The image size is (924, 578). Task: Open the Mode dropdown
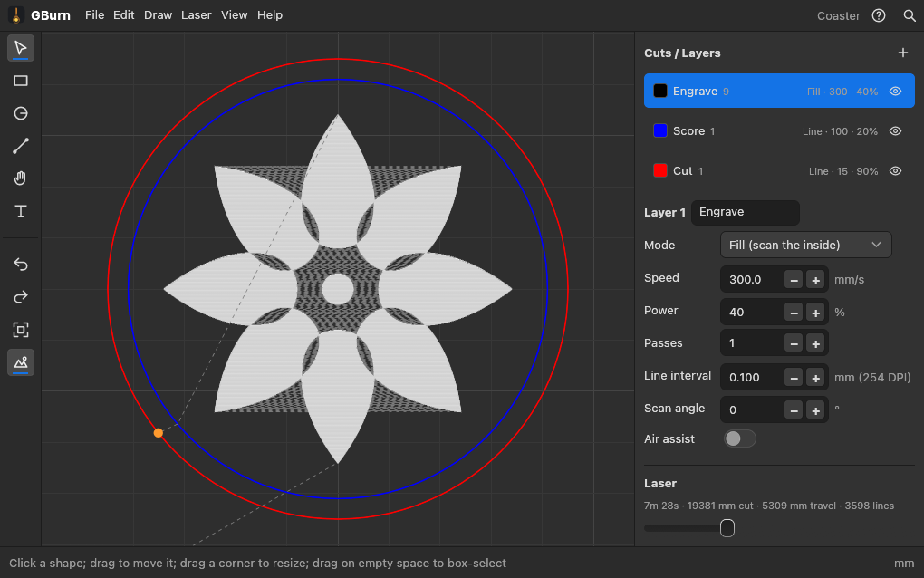pos(805,245)
